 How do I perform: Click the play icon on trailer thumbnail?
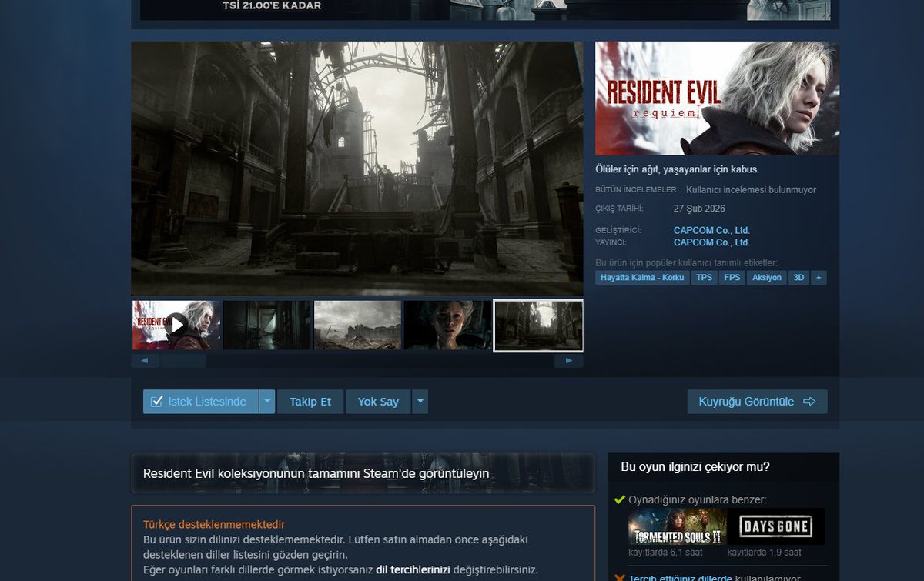coord(176,325)
